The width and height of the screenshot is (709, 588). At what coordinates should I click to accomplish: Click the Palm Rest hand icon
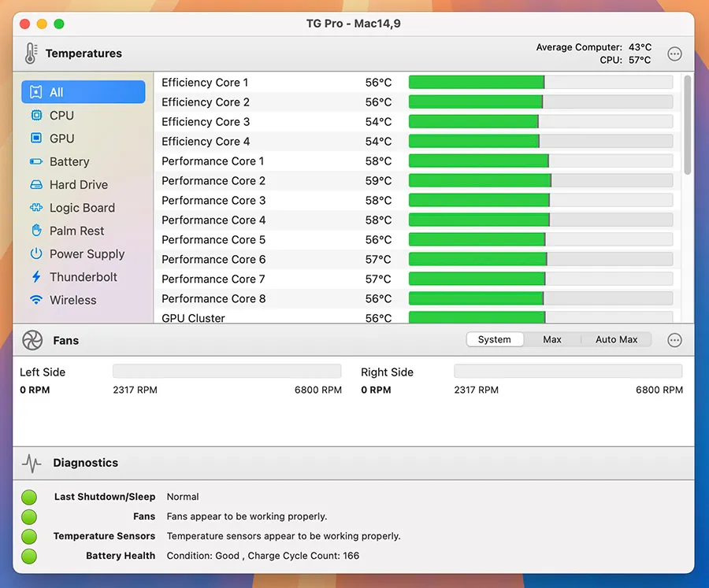coord(36,231)
